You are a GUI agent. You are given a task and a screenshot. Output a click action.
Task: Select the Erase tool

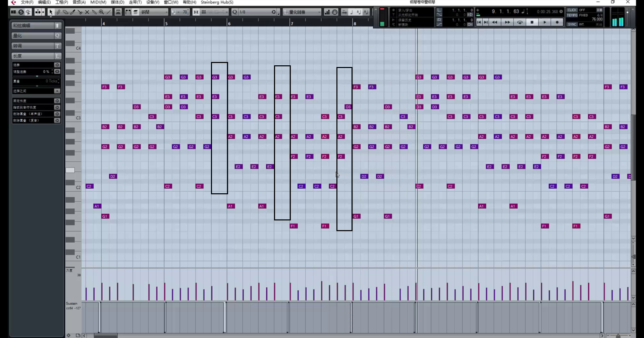(65, 12)
